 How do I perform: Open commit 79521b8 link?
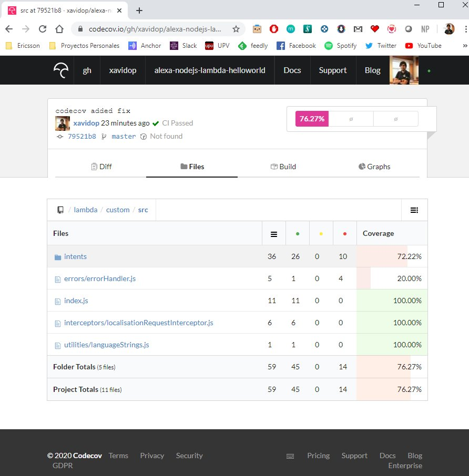81,136
